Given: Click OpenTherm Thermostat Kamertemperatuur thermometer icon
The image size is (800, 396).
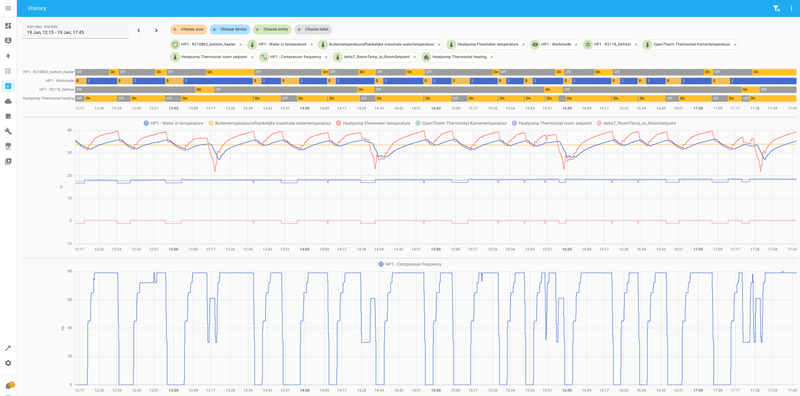Looking at the screenshot, I should [647, 44].
